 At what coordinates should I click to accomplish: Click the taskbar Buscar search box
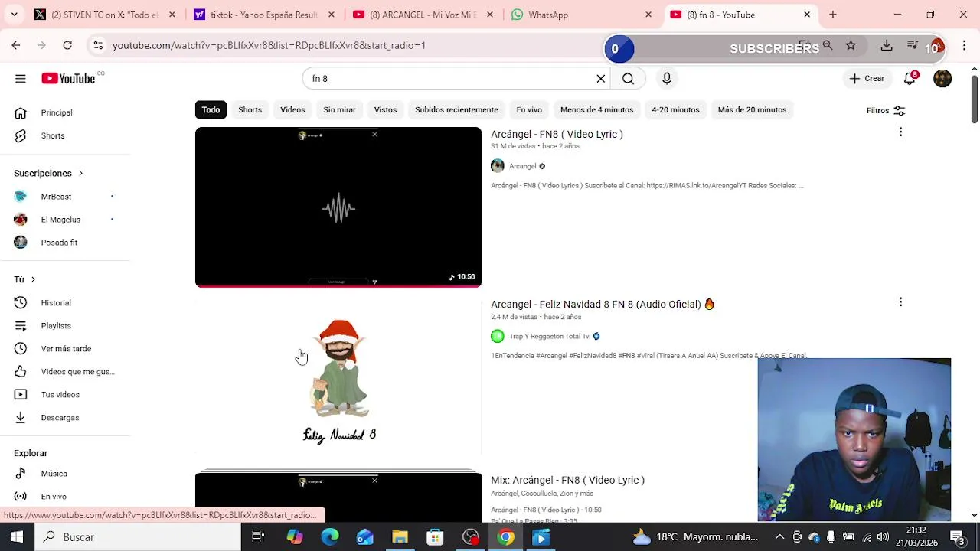[138, 537]
